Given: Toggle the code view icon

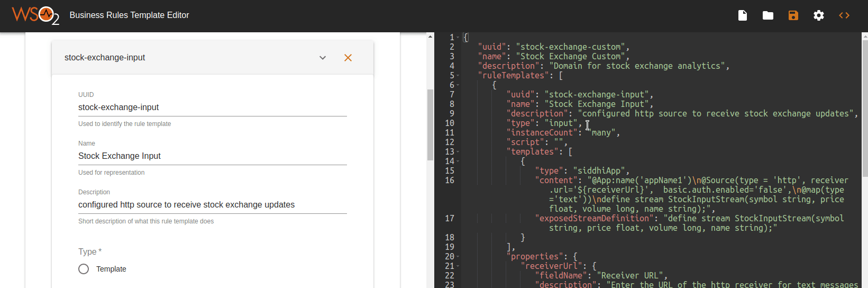Looking at the screenshot, I should click(x=844, y=15).
